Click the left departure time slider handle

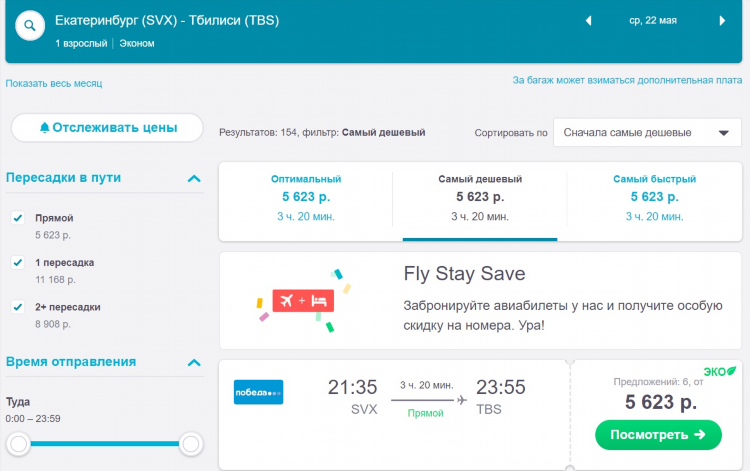[x=19, y=443]
